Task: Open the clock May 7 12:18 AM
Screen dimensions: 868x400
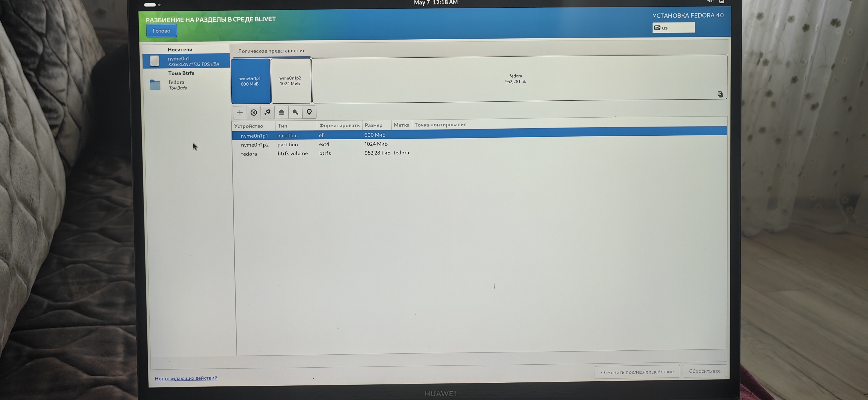Action: point(436,2)
